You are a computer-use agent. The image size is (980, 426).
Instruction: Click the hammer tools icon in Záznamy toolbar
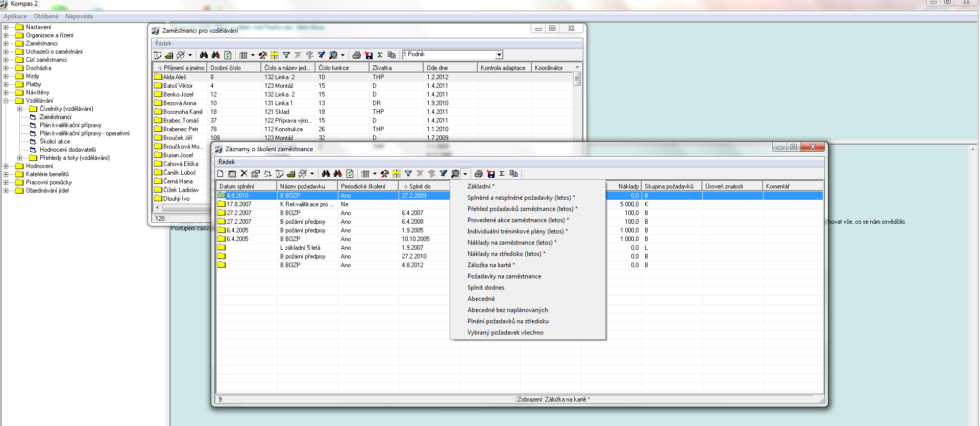click(385, 174)
